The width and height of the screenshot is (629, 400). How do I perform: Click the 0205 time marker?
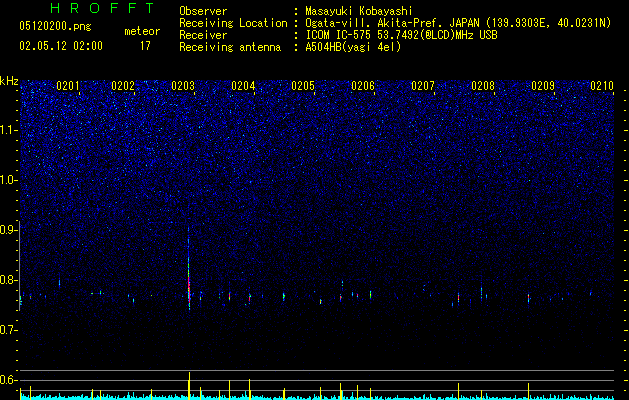point(303,86)
